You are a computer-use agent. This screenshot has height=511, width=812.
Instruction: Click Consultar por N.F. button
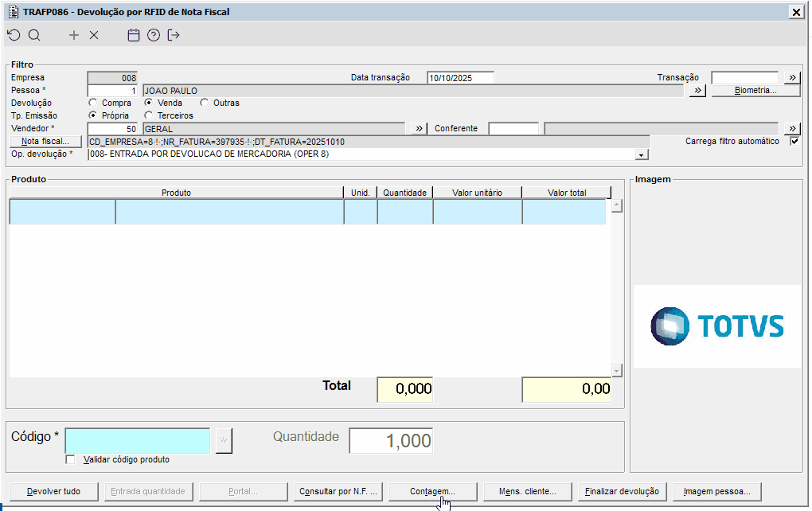[x=338, y=491]
